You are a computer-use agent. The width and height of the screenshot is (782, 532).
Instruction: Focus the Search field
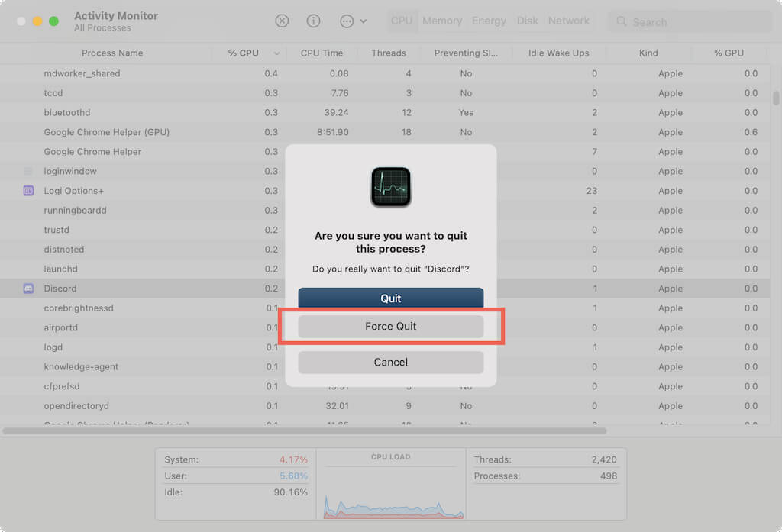pyautogui.click(x=690, y=22)
